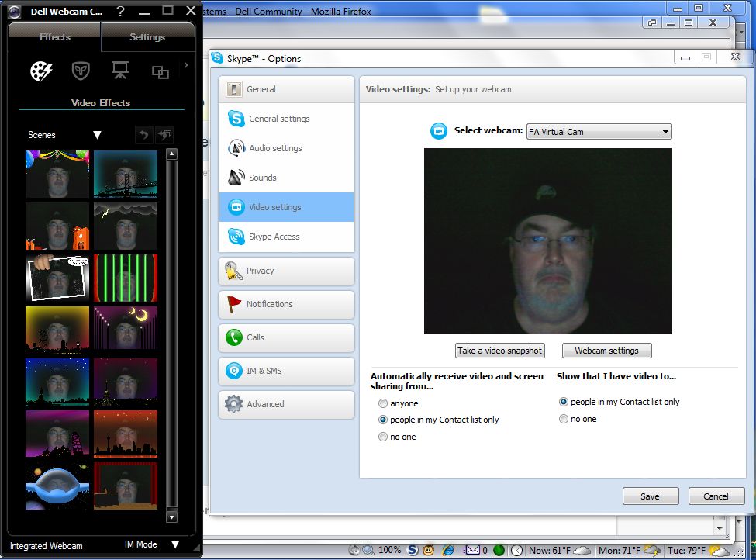
Task: Apply the night bridge scene
Action: [126, 174]
